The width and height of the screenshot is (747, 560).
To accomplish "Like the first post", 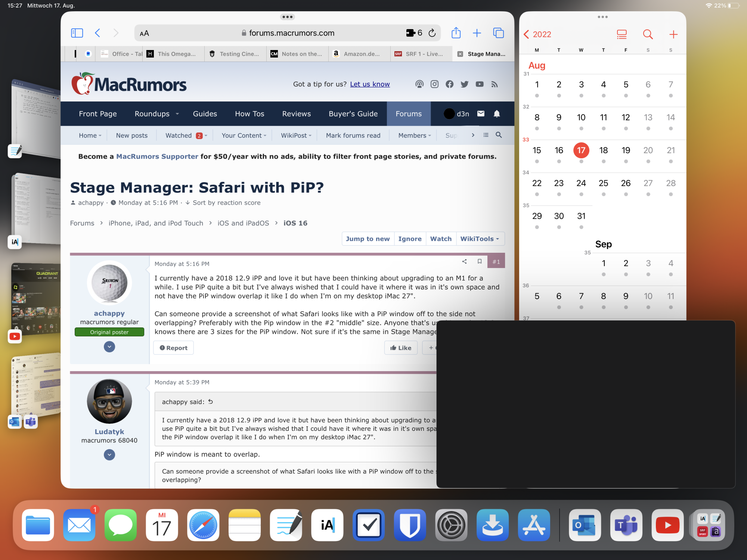I will tap(401, 348).
